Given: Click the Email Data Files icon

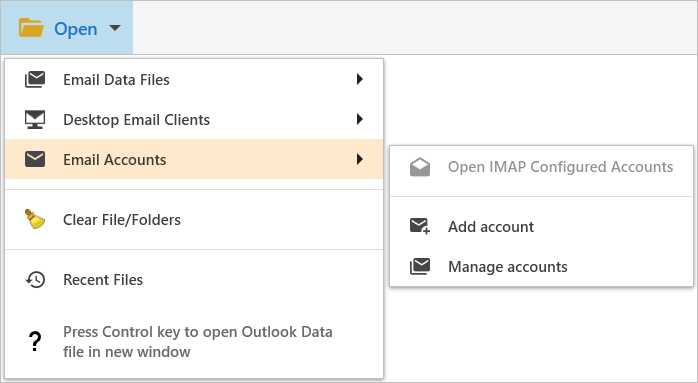Looking at the screenshot, I should [35, 79].
